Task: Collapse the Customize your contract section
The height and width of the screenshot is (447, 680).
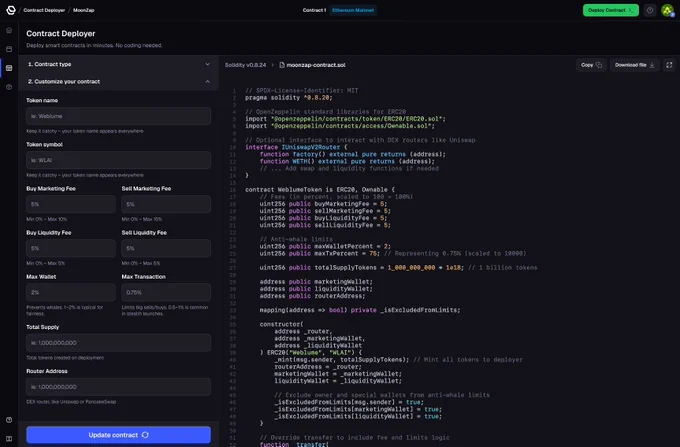Action: tap(118, 82)
